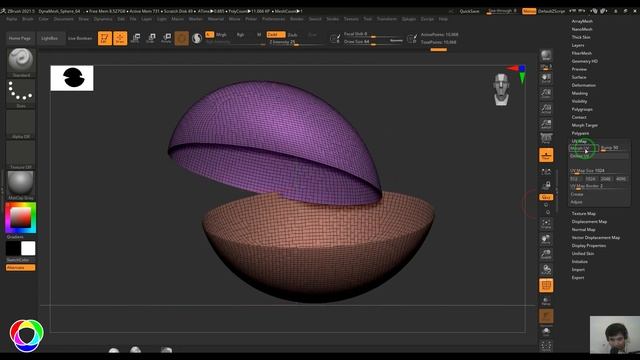Click the QuickSave button
640x360 pixels.
pos(470,11)
